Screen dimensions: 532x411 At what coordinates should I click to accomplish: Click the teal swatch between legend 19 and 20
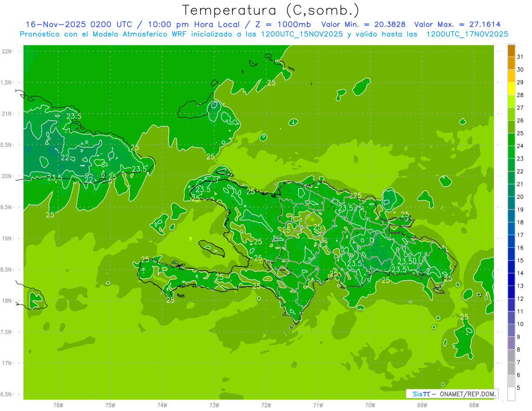pos(511,203)
